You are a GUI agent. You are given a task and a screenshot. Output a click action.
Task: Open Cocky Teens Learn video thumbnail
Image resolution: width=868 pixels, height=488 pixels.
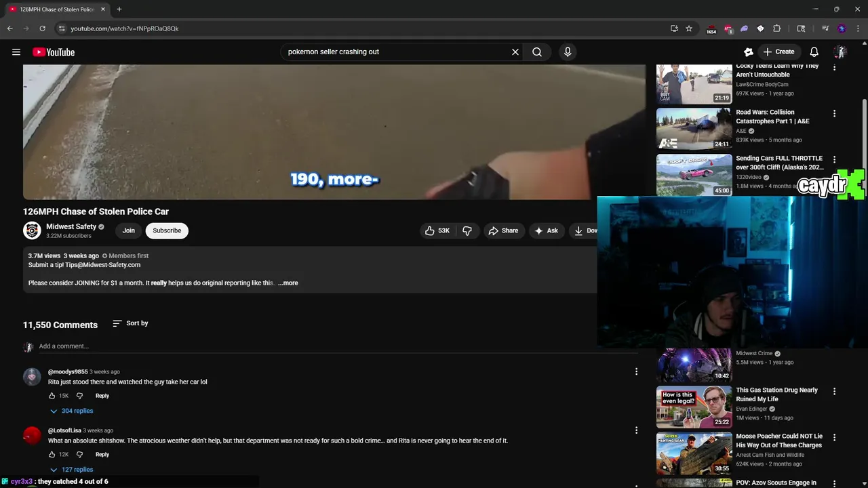point(694,83)
